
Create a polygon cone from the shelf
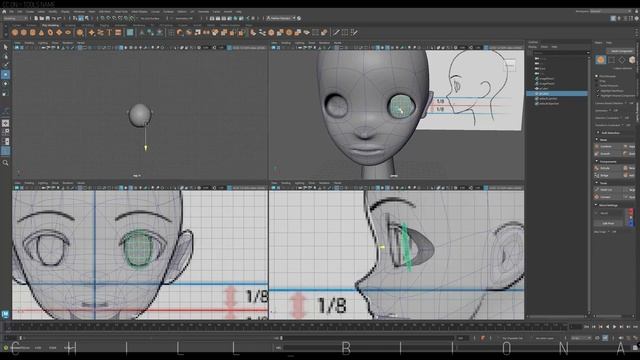(41, 32)
